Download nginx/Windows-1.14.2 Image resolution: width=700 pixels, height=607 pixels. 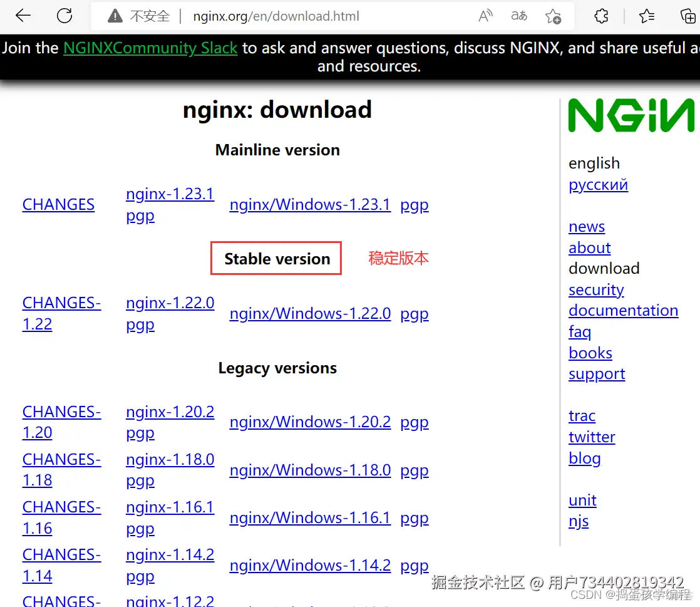click(311, 566)
